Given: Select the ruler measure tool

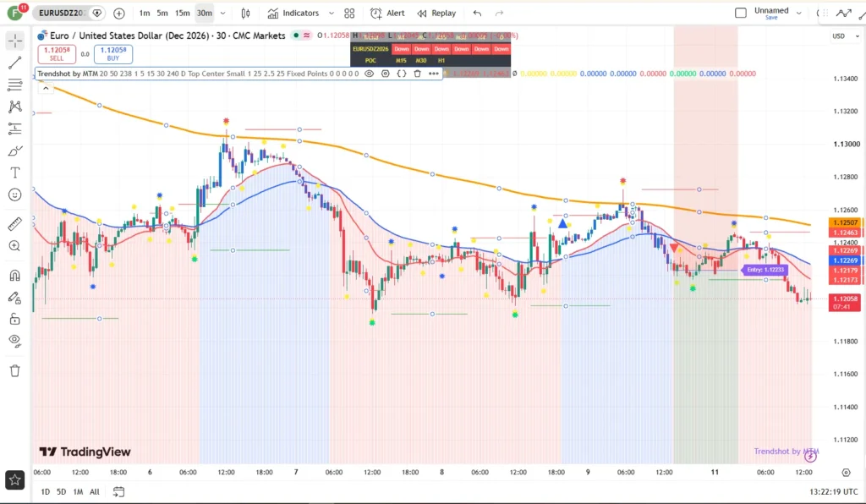Looking at the screenshot, I should pyautogui.click(x=15, y=223).
